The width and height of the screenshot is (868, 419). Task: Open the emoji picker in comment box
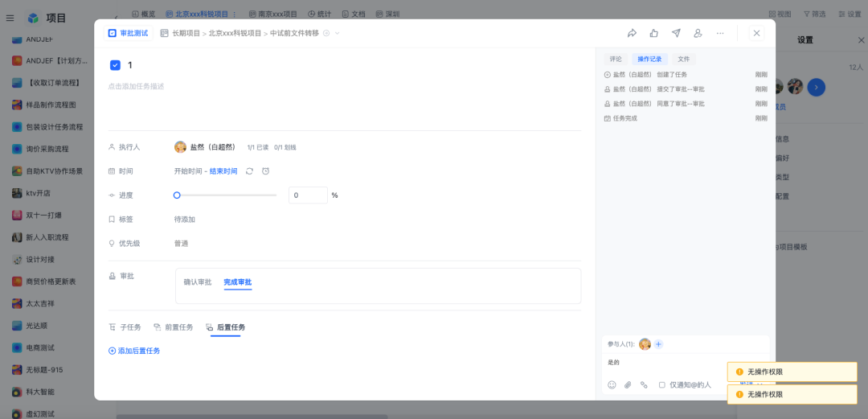(612, 384)
